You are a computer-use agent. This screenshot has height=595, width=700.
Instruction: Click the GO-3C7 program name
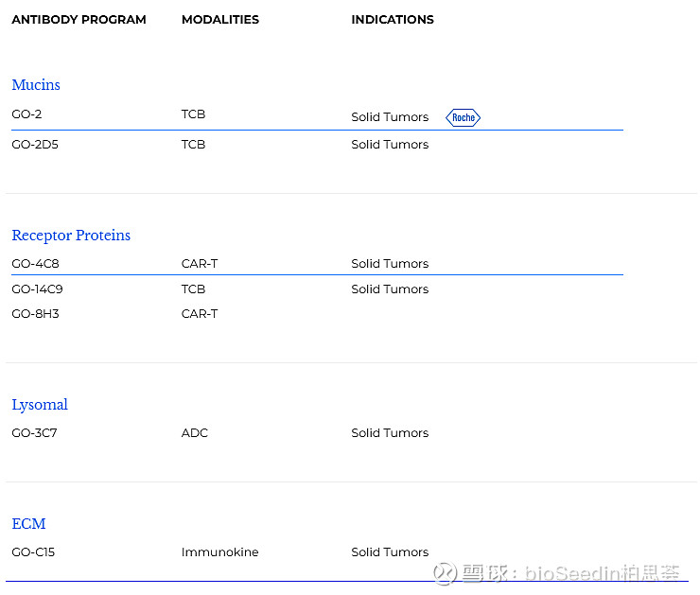[x=34, y=433]
